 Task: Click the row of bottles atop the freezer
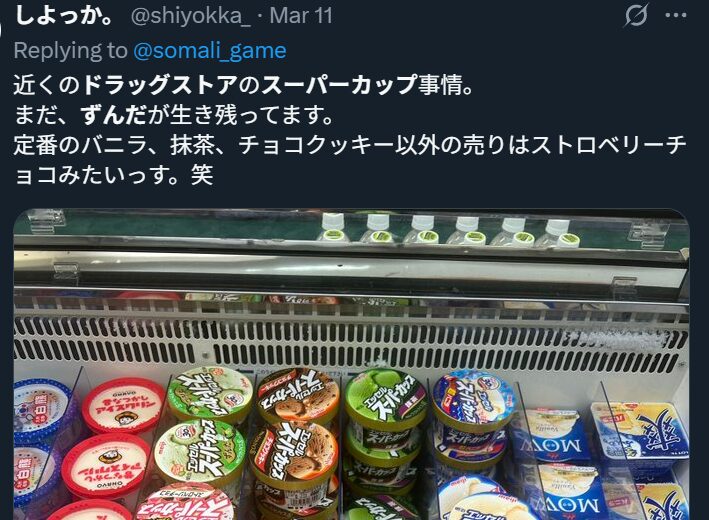pos(448,232)
